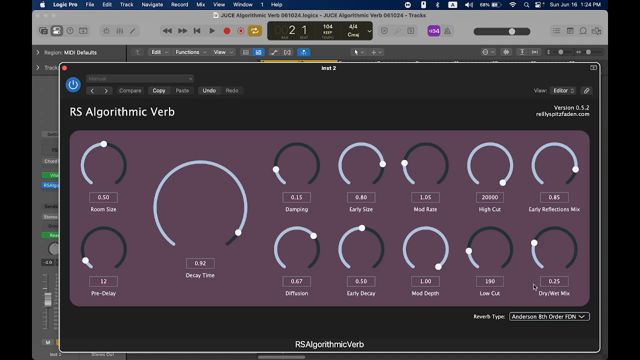Open the List Editors icon
640x360 pixels.
[x=556, y=31]
